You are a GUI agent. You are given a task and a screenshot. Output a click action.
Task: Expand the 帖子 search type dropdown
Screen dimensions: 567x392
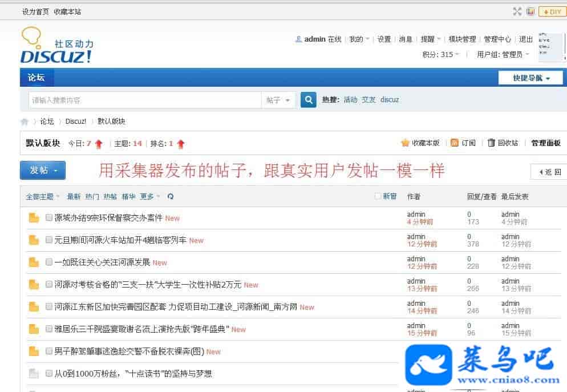click(278, 100)
